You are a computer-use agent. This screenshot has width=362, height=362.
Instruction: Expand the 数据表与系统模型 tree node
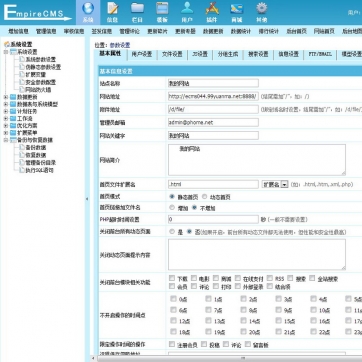click(x=6, y=104)
